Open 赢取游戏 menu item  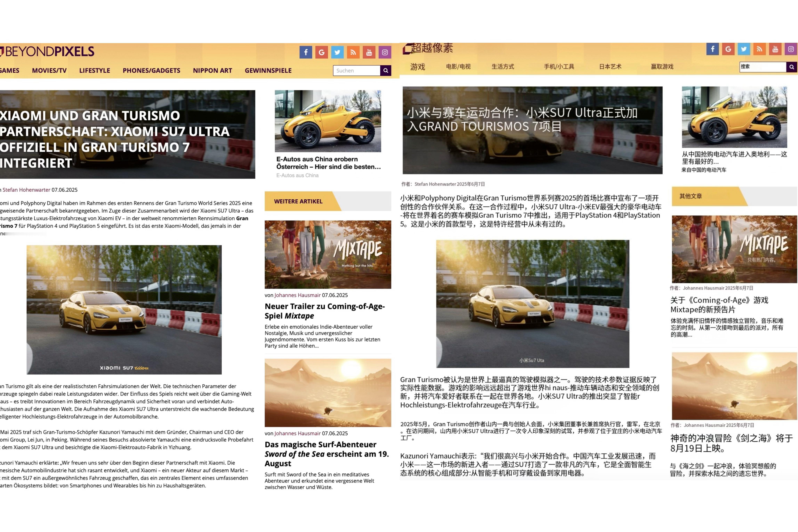(662, 66)
